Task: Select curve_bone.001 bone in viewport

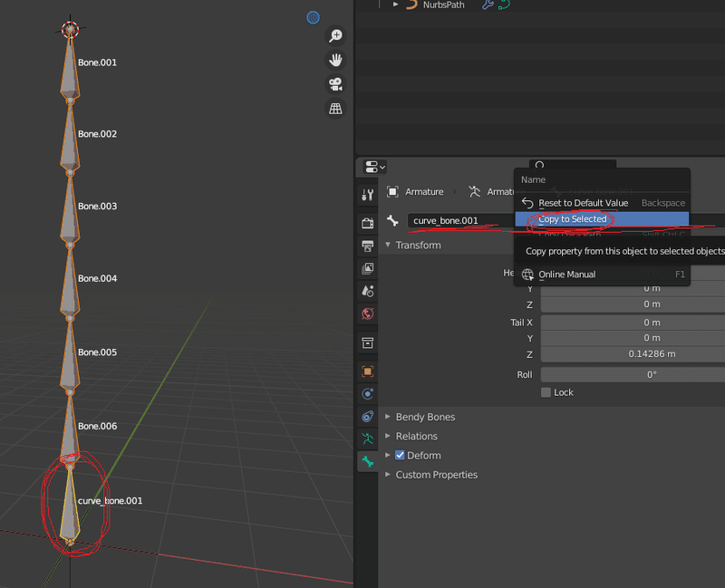Action: pyautogui.click(x=70, y=506)
